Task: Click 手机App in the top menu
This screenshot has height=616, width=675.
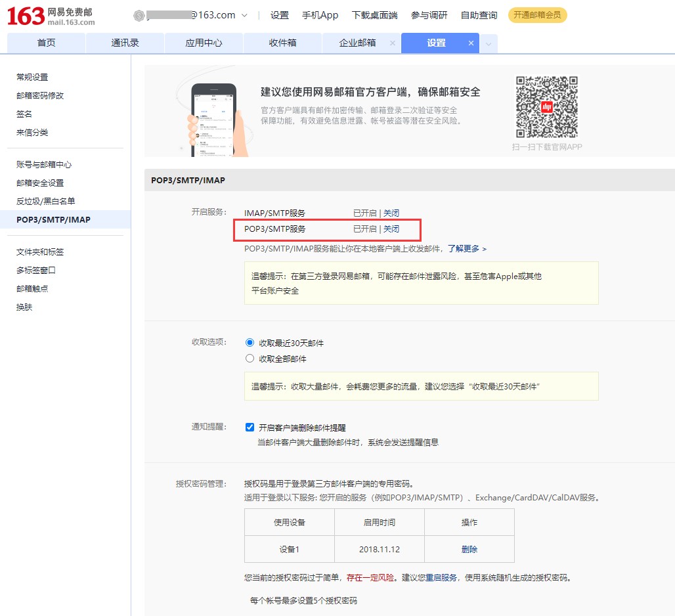Action: [x=320, y=14]
